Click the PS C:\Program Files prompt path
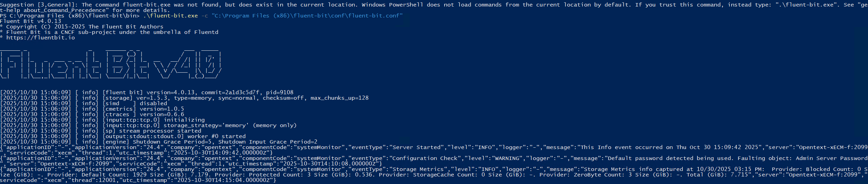 [x=70, y=16]
